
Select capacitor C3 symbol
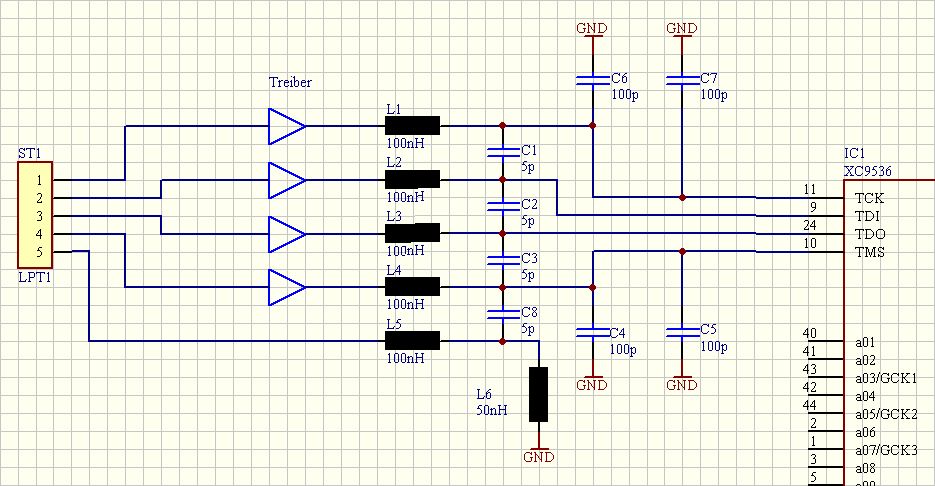click(503, 260)
